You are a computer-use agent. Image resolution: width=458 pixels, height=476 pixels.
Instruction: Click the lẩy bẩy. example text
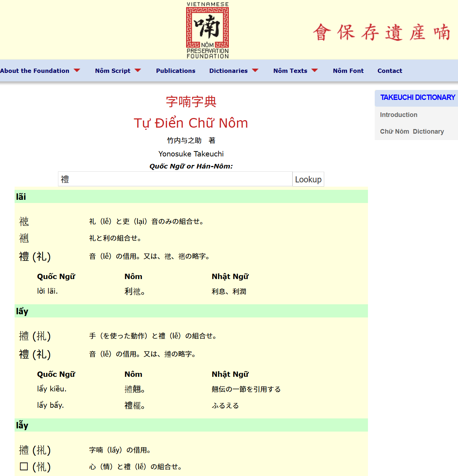(51, 405)
